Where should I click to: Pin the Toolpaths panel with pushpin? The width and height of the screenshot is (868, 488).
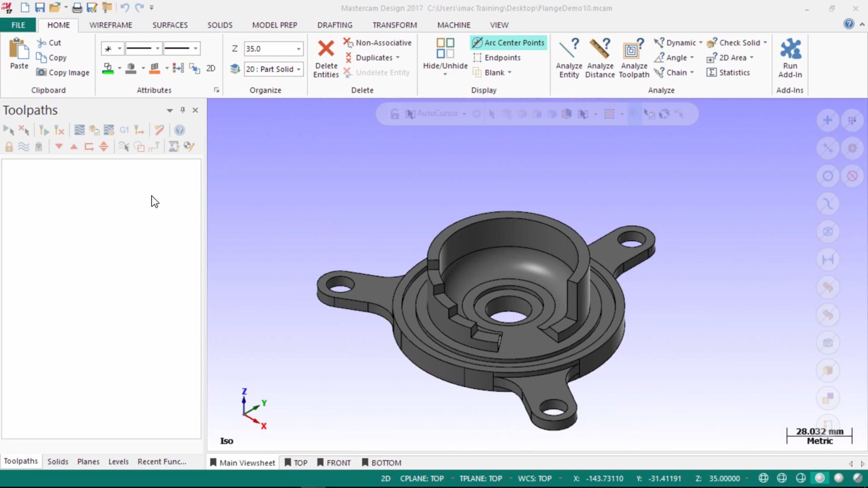(x=183, y=110)
